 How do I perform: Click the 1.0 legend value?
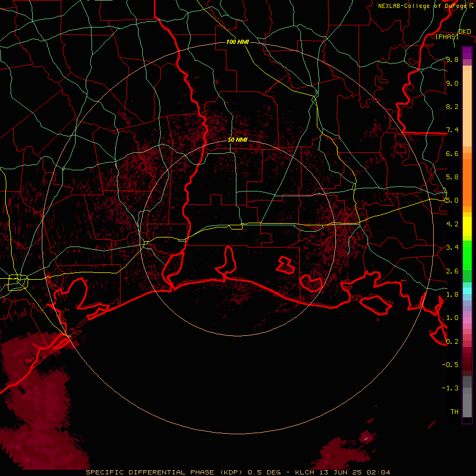point(452,318)
